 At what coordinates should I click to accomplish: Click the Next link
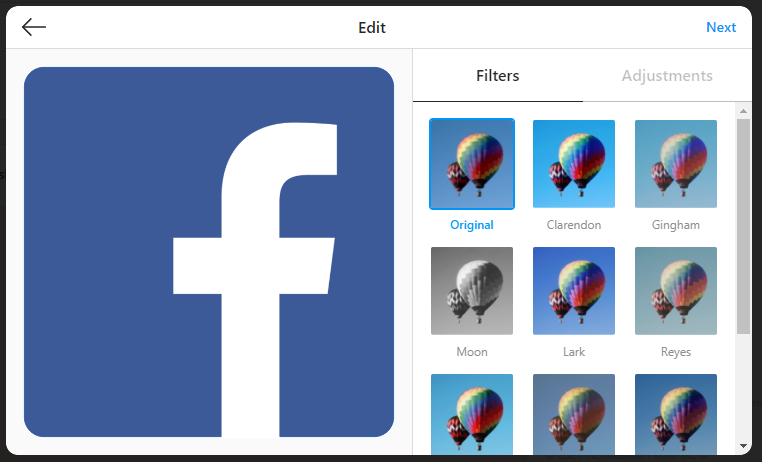720,27
